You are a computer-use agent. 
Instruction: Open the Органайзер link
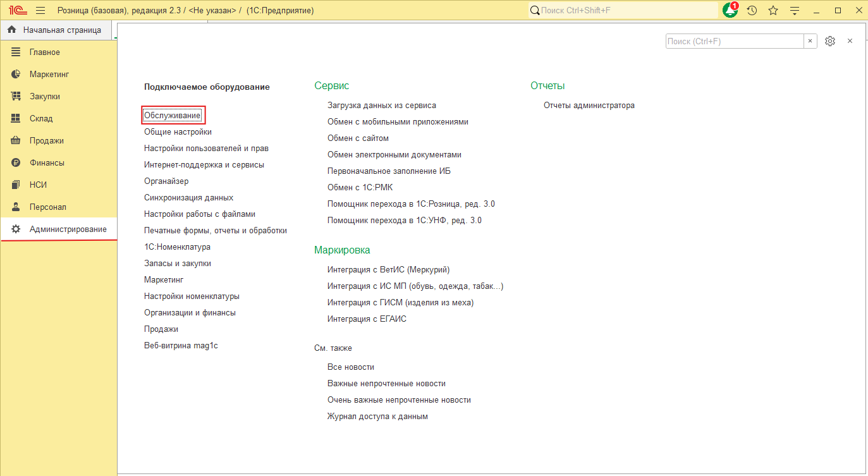[x=166, y=181]
